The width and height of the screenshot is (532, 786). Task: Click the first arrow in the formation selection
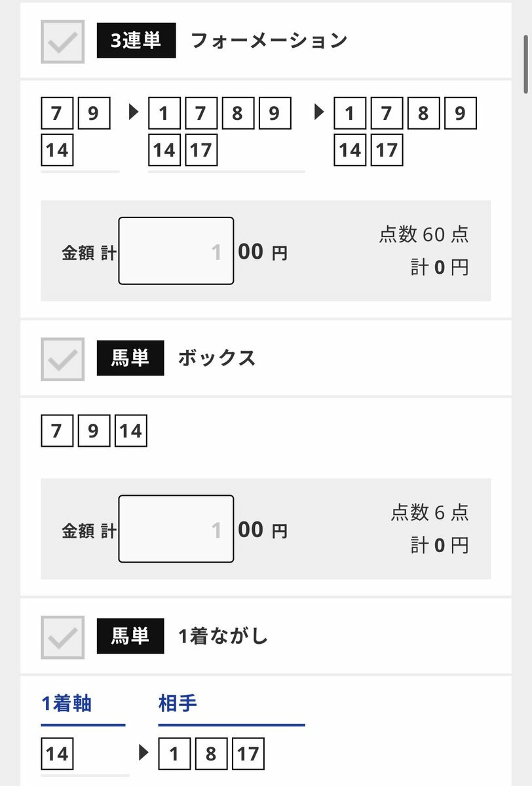pyautogui.click(x=134, y=113)
